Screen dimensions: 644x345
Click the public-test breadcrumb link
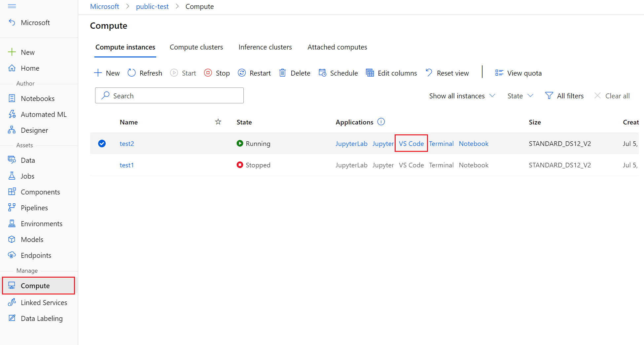pyautogui.click(x=152, y=6)
